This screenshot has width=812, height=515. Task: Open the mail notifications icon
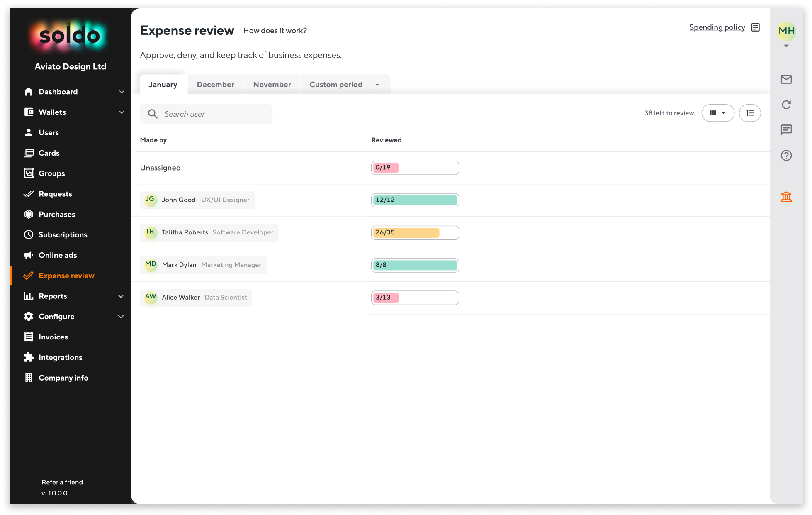(786, 79)
